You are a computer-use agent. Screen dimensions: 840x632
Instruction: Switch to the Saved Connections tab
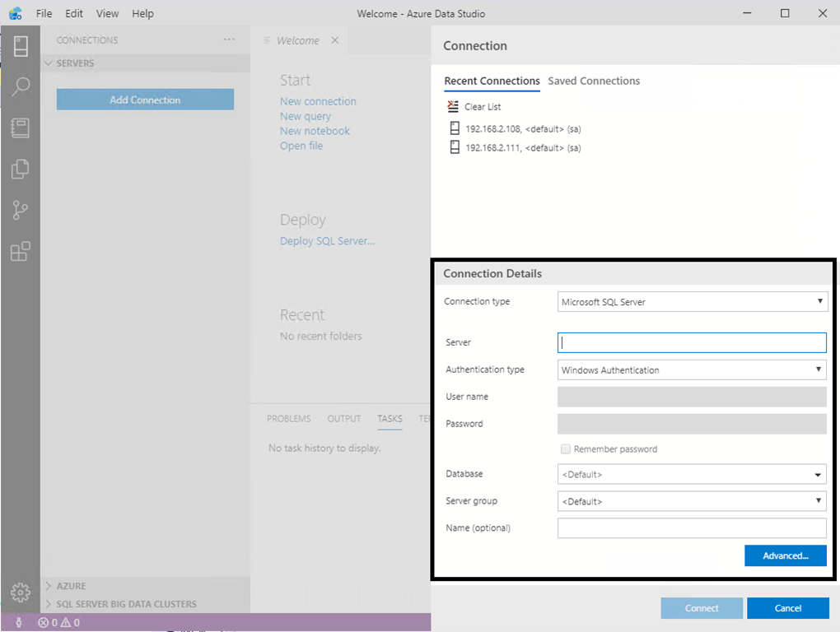pos(594,81)
